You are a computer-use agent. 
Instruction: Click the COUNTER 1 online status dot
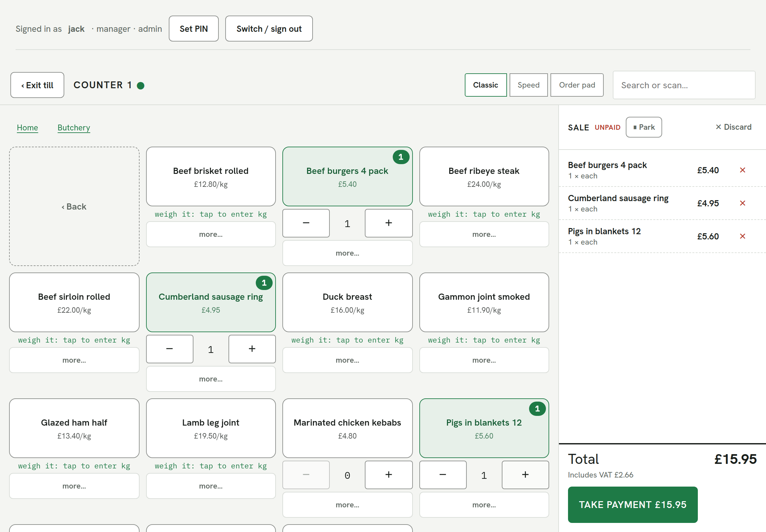(x=141, y=86)
